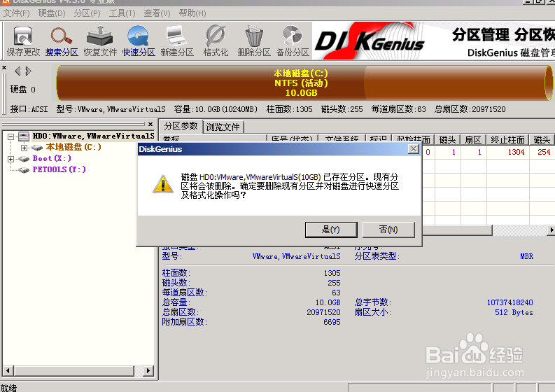555x392 pixels.
Task: Select 本地磁盘 (C:) in the tree
Action: click(73, 147)
